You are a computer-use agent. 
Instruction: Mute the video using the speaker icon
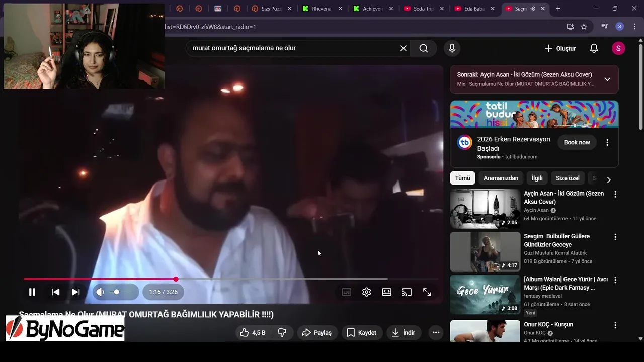click(100, 292)
